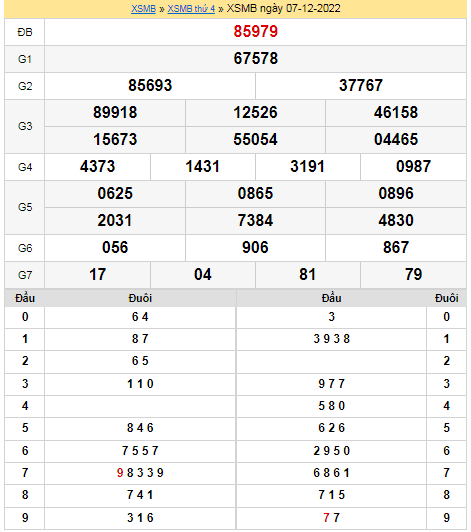471x532 pixels.
Task: Click G2 number 37767
Action: pyautogui.click(x=361, y=86)
